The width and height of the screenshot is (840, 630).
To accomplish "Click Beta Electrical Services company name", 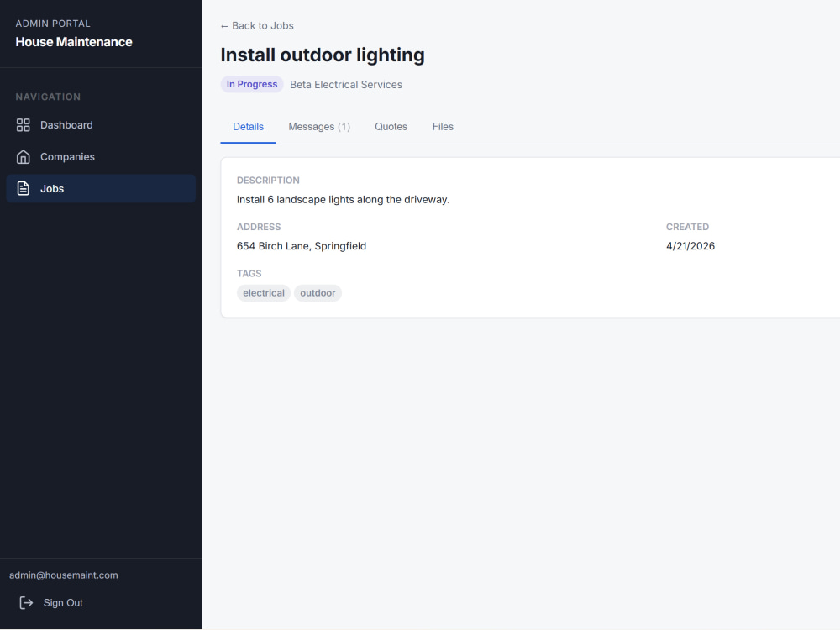I will pos(346,85).
